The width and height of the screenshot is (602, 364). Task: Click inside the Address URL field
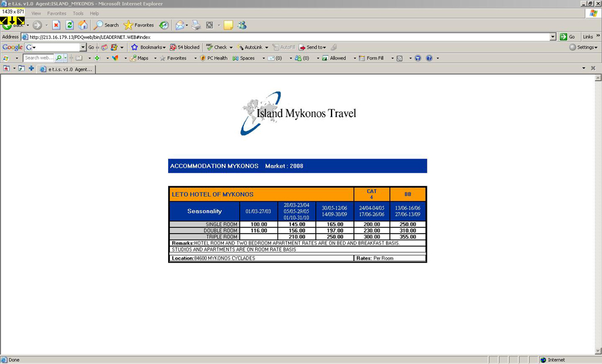coord(286,37)
